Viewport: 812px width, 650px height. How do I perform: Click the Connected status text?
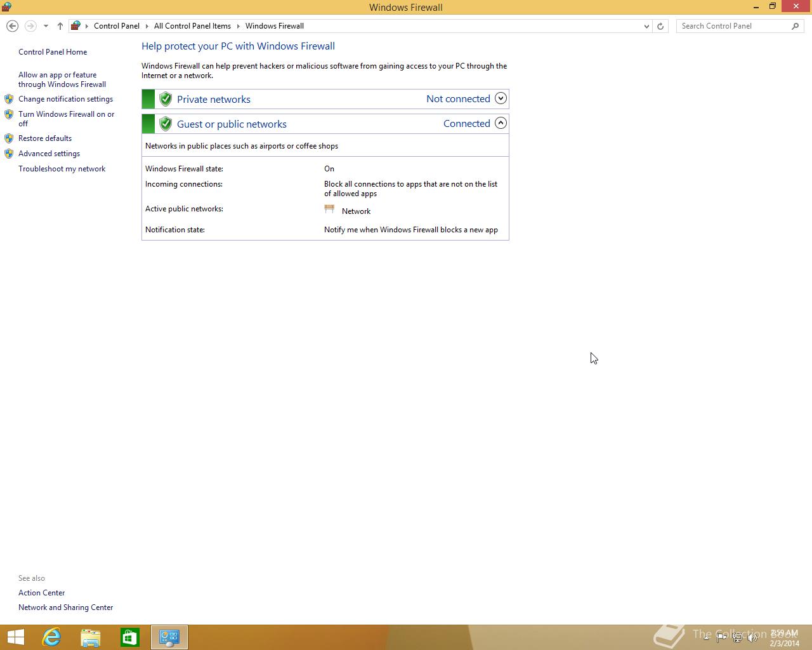pyautogui.click(x=467, y=124)
